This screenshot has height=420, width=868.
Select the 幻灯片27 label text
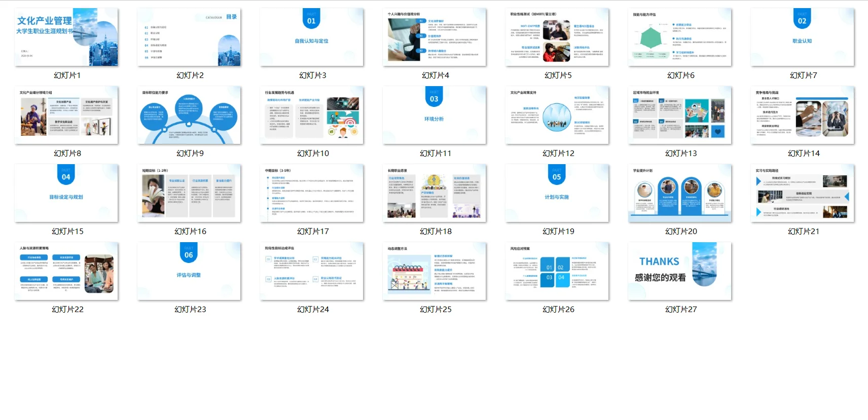tap(681, 310)
